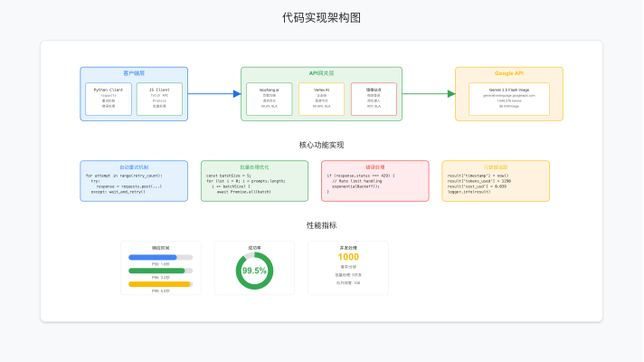Viewport: 644px width, 362px height.
Task: Click the 错误处理 code card title
Action: pos(375,167)
